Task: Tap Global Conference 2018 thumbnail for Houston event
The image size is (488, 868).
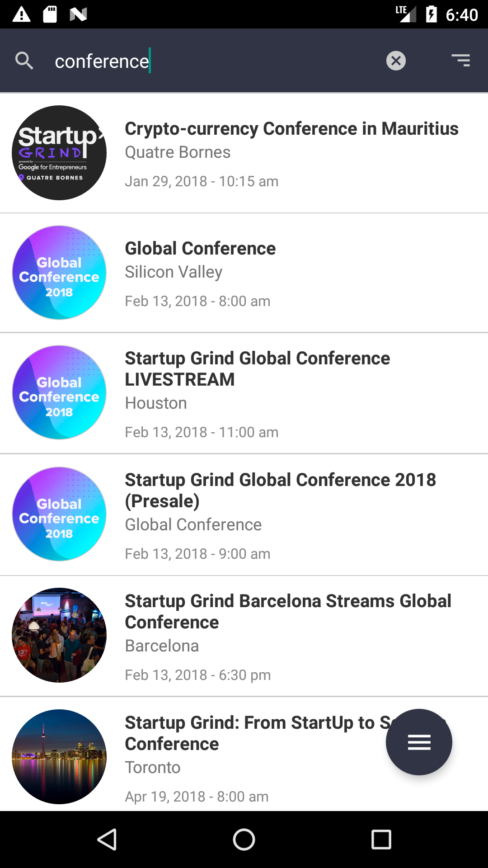Action: tap(59, 392)
